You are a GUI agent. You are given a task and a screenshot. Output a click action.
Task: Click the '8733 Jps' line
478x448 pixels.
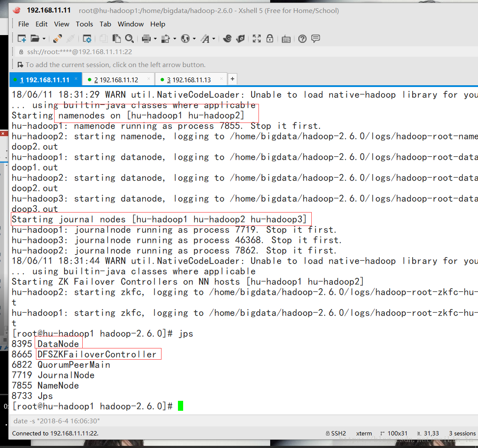coord(32,396)
